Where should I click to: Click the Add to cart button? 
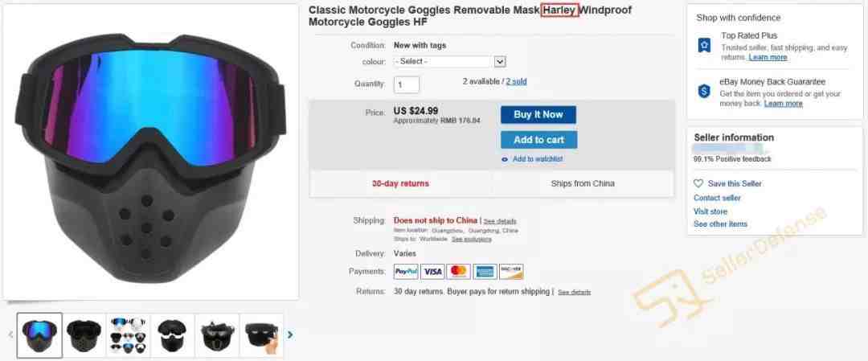538,140
